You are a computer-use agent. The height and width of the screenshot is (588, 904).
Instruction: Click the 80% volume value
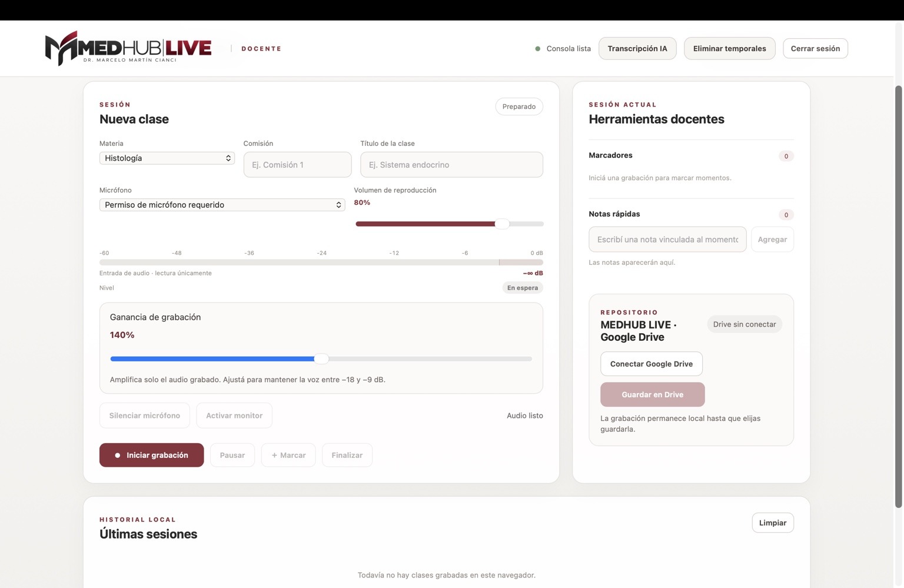point(362,202)
